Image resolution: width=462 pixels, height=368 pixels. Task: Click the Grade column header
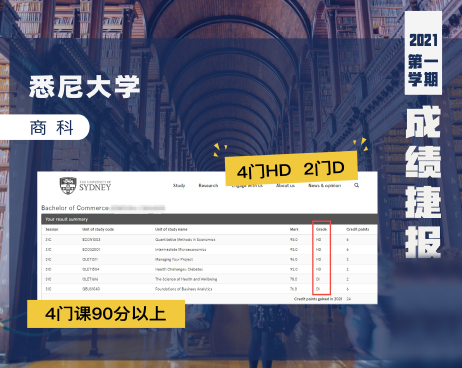click(321, 229)
